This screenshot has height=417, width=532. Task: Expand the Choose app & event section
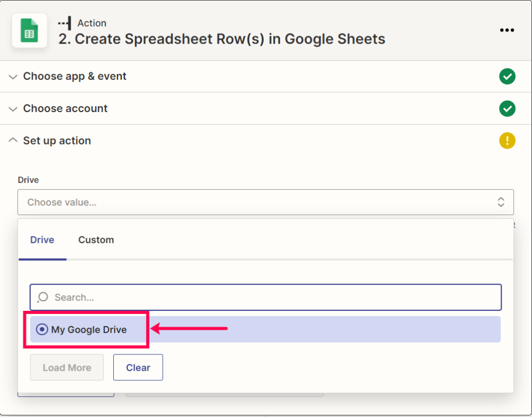pos(13,76)
